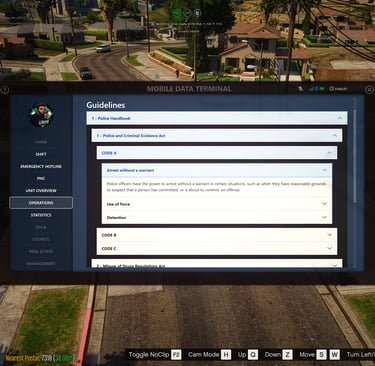The height and width of the screenshot is (366, 375).
Task: Expand CODE B section
Action: [217, 235]
